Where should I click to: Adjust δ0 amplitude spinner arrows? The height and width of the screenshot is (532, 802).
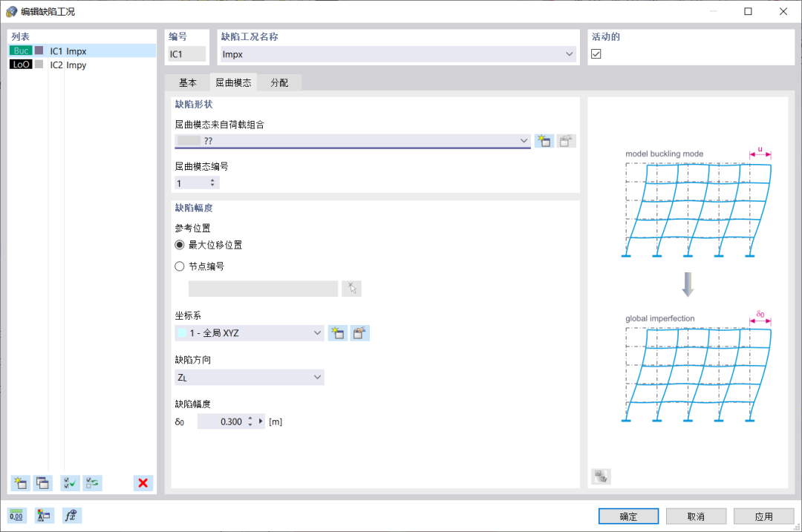tap(250, 421)
